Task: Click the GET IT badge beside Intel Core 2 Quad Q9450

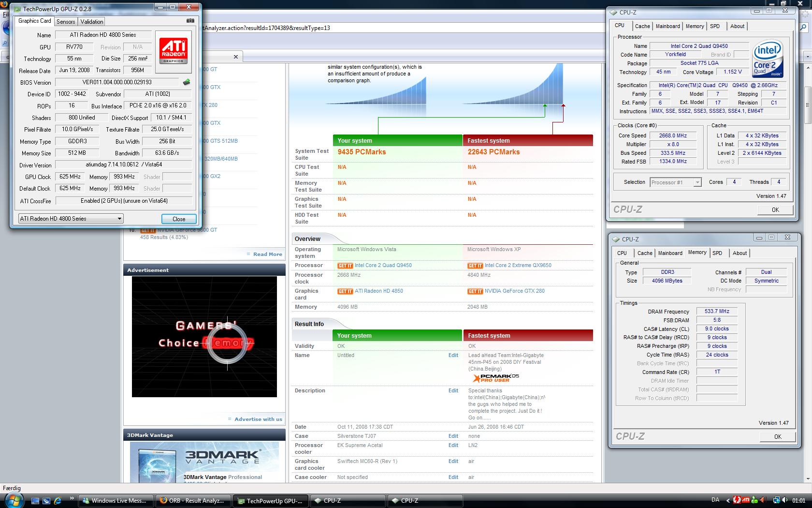Action: [345, 266]
